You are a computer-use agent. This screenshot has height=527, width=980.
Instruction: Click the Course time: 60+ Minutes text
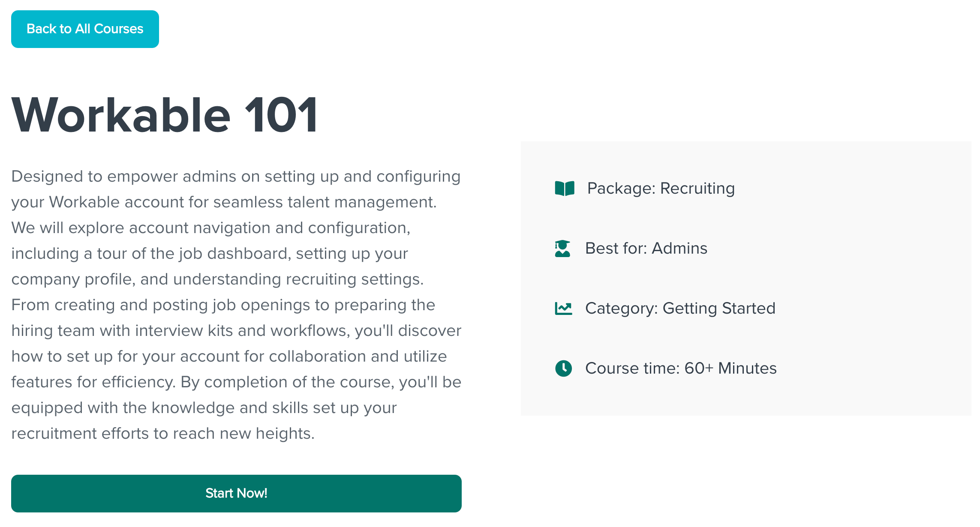681,368
